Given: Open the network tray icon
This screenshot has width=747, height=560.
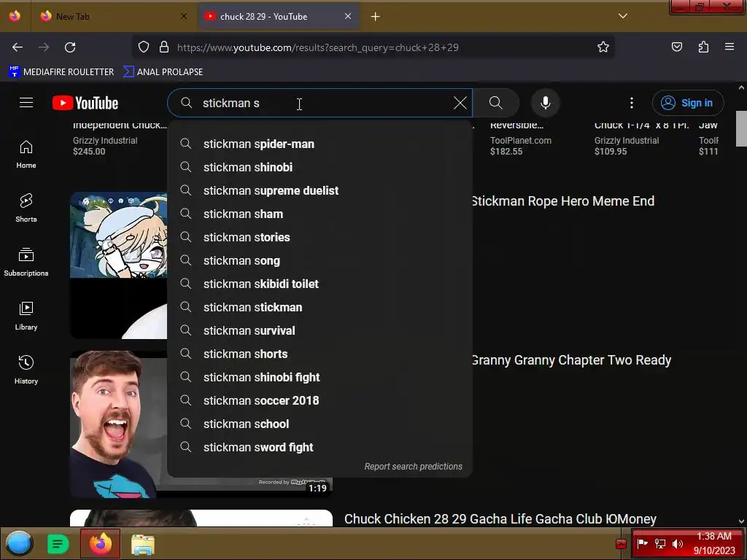Looking at the screenshot, I should point(659,544).
